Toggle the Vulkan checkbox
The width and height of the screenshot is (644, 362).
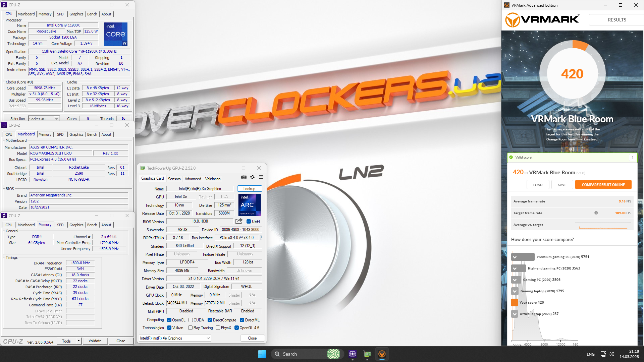click(x=169, y=328)
